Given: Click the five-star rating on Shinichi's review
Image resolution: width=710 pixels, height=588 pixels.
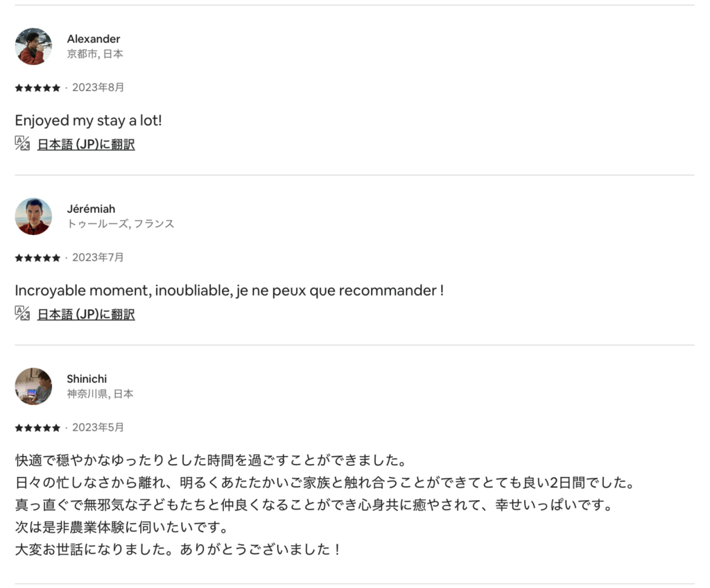Looking at the screenshot, I should click(37, 428).
